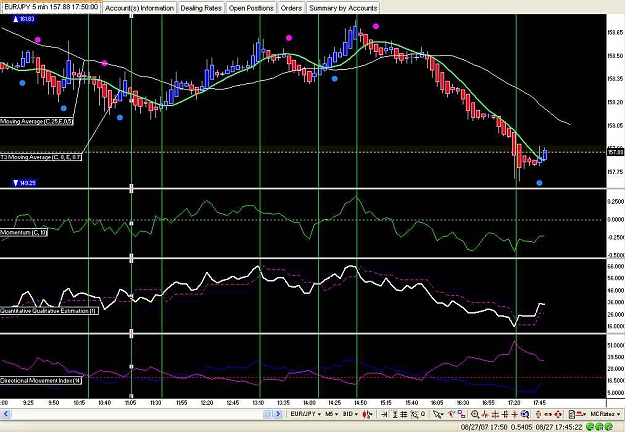Click the globe magnifier icon
This screenshot has height=432, width=625.
point(525,414)
